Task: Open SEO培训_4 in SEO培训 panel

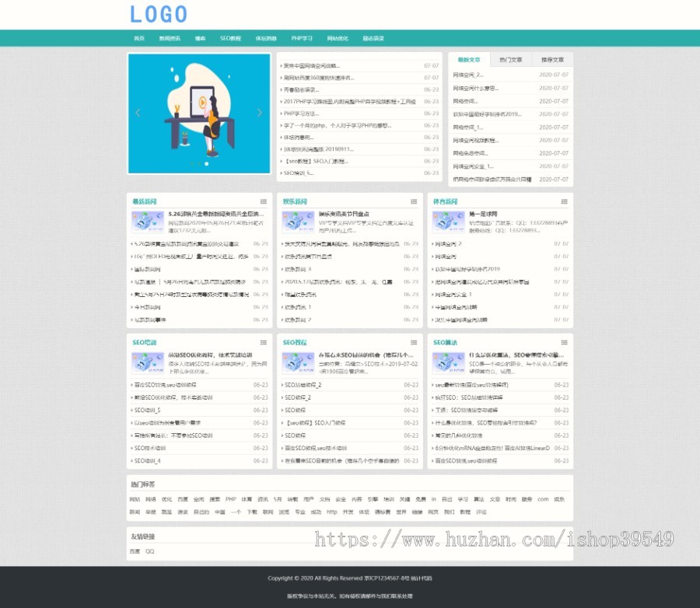Action: click(x=147, y=461)
